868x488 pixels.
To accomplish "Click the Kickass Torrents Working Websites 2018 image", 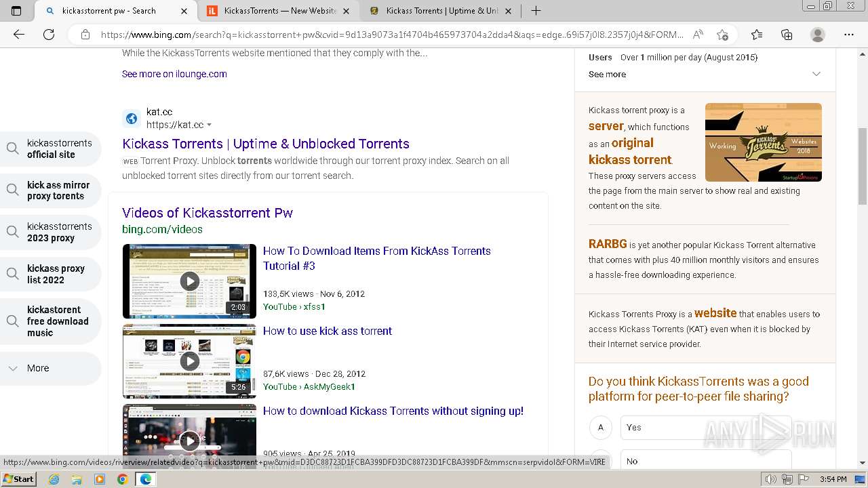I will point(764,142).
